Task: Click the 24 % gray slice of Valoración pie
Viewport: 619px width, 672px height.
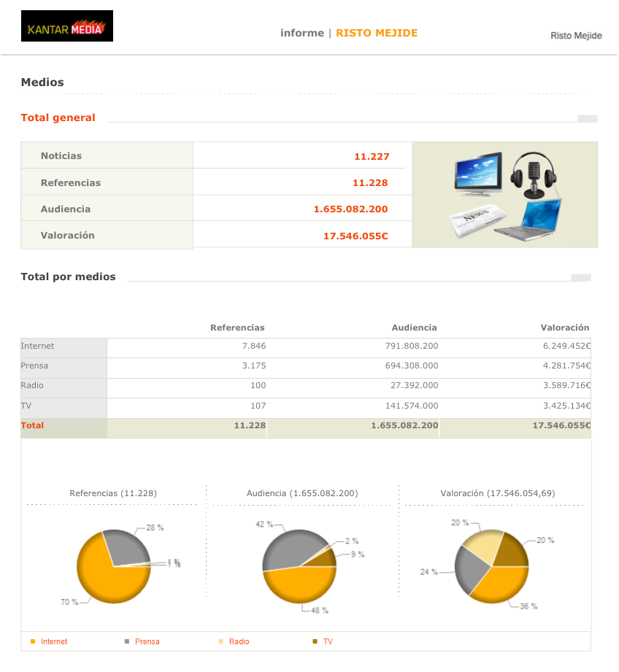Action: tap(471, 570)
